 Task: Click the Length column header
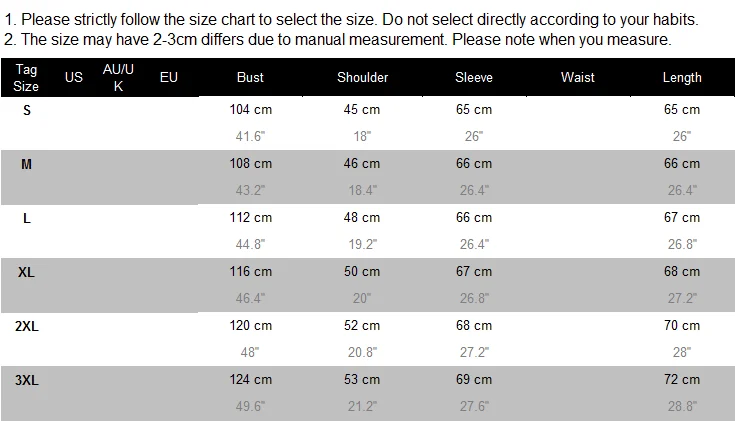(x=682, y=78)
